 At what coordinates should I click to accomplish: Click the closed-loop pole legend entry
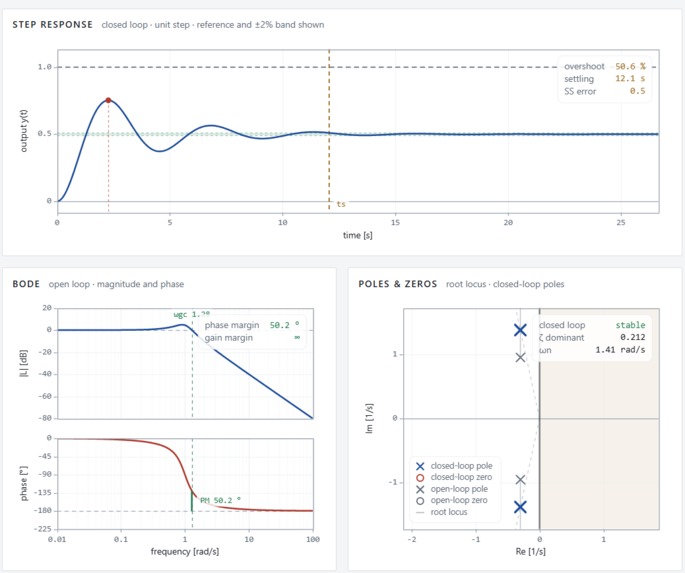454,466
